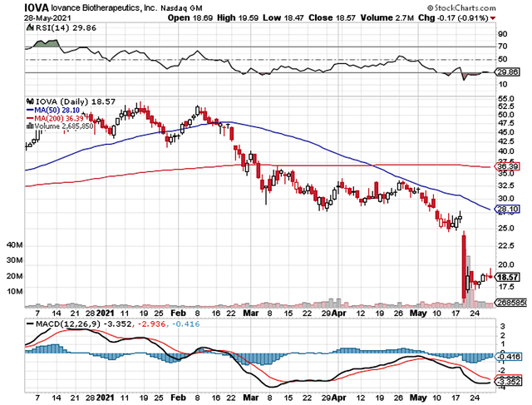Screen dimensions: 532x405
Task: Click the black MACD legend line swatch
Action: point(30,324)
